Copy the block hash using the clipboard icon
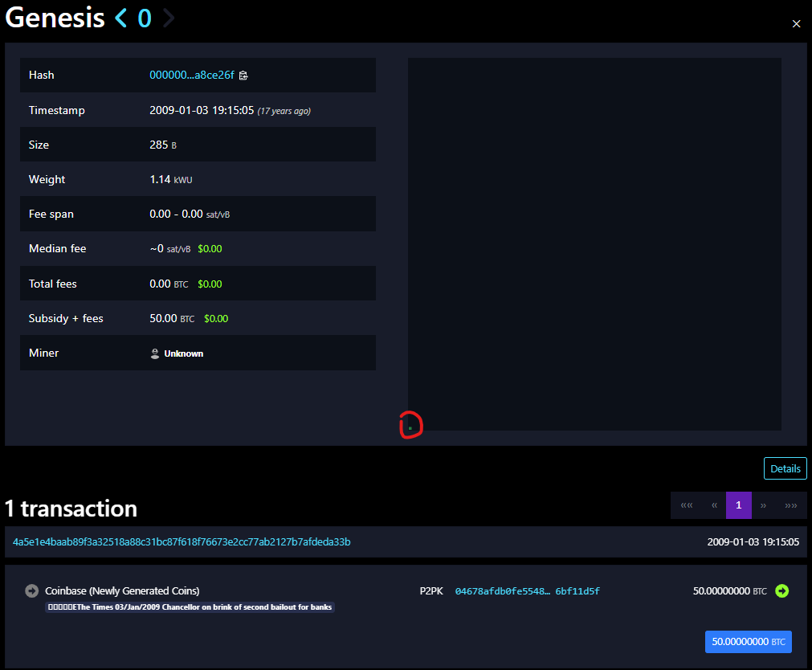This screenshot has width=812, height=670. (x=243, y=75)
